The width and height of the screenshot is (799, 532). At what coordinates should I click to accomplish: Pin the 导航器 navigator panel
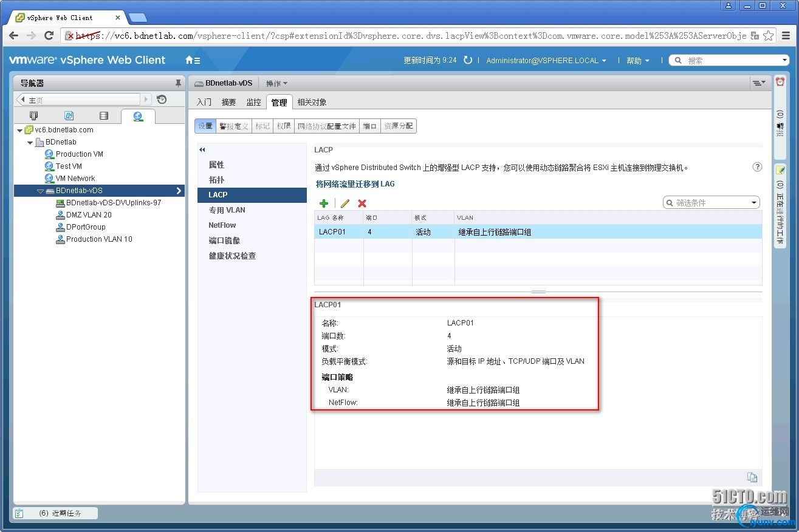178,83
